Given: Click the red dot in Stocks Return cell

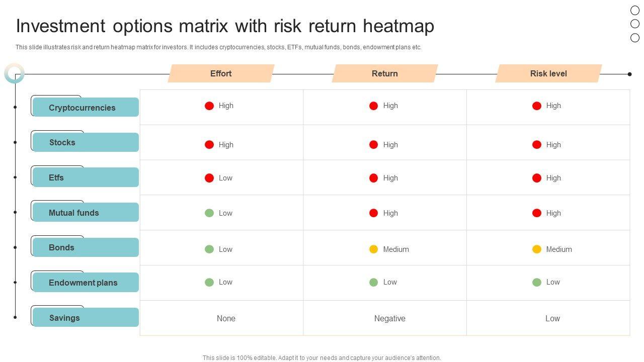Looking at the screenshot, I should [x=373, y=145].
